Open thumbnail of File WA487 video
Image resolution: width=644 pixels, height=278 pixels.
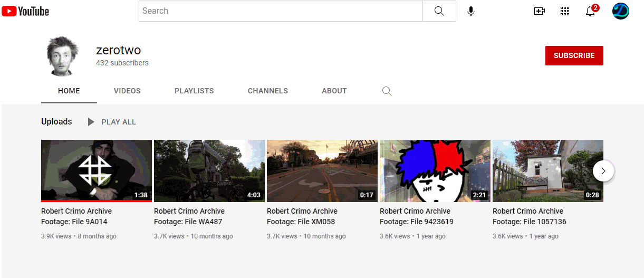click(209, 171)
